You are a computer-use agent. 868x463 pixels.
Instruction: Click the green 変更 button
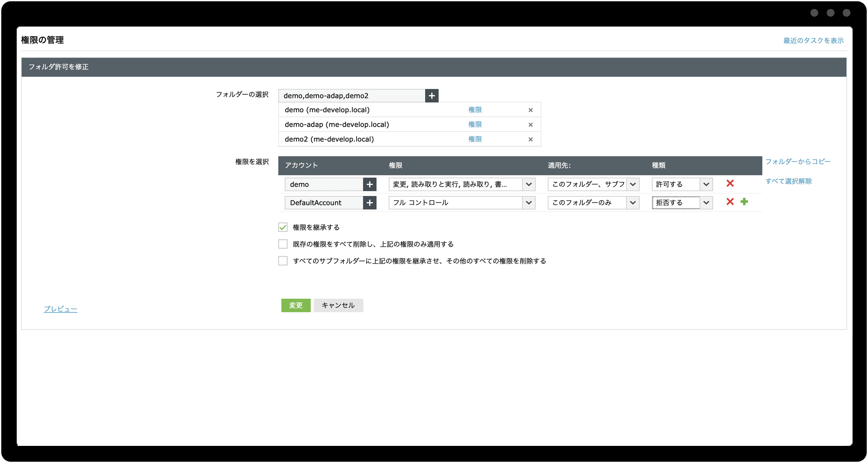click(295, 306)
